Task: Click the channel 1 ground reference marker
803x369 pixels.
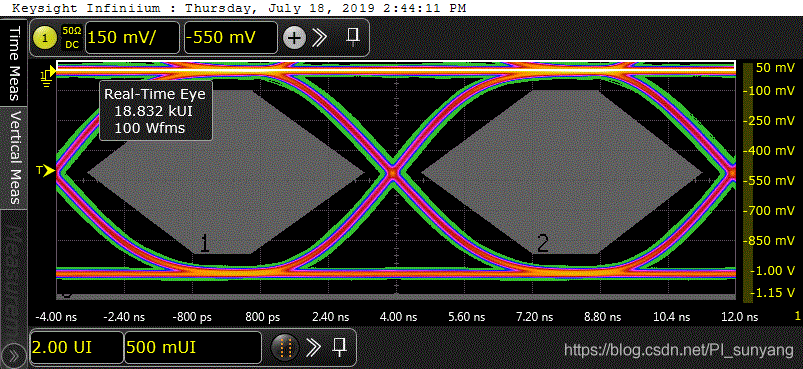Action: [x=46, y=76]
